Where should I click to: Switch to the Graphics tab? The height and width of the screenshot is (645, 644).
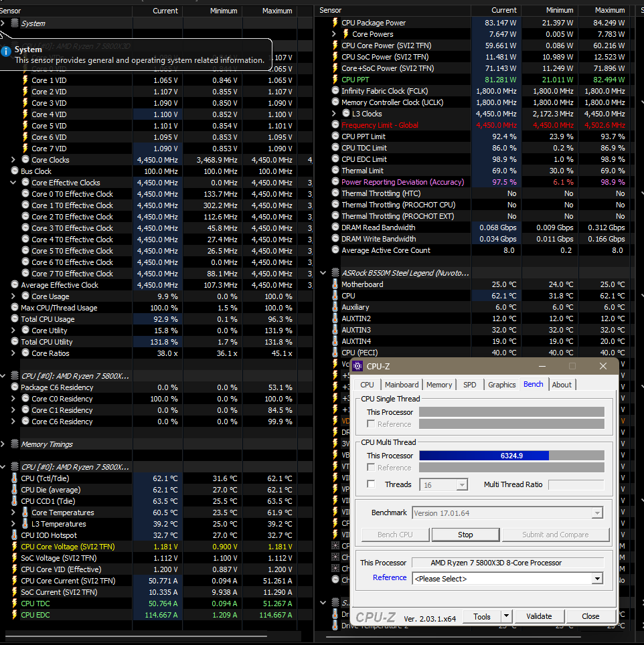click(501, 385)
